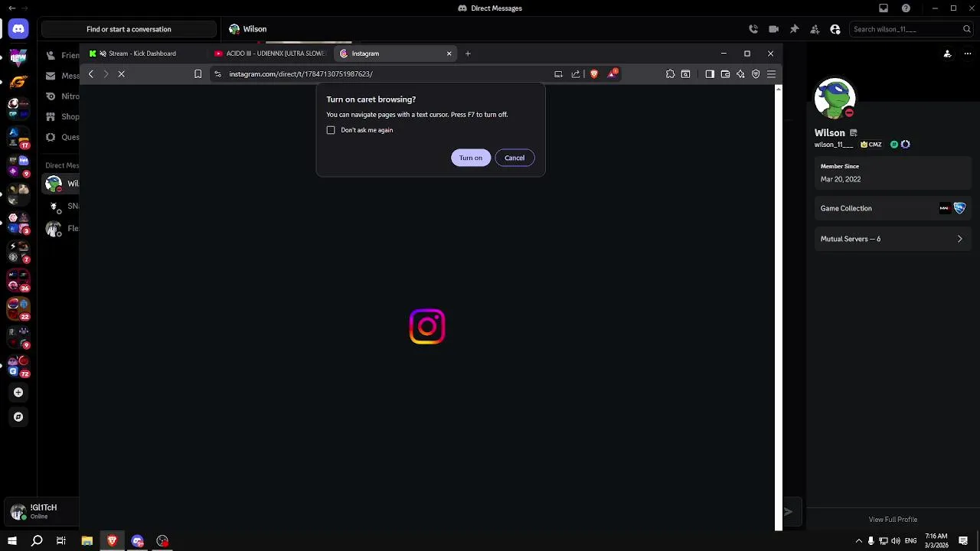The image size is (980, 551).
Task: Start a voice call in Discord
Action: [753, 29]
